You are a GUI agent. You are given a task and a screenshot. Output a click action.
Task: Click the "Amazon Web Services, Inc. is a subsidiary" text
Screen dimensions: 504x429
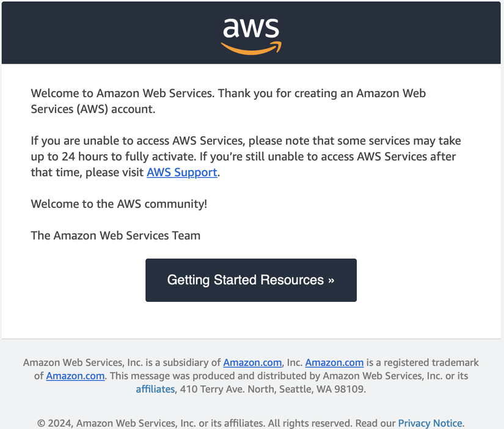click(x=122, y=362)
